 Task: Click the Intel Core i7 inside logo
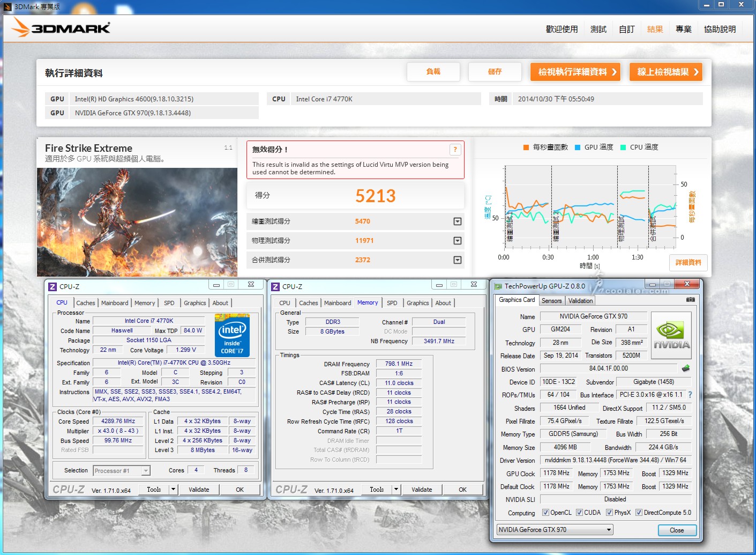pos(232,335)
